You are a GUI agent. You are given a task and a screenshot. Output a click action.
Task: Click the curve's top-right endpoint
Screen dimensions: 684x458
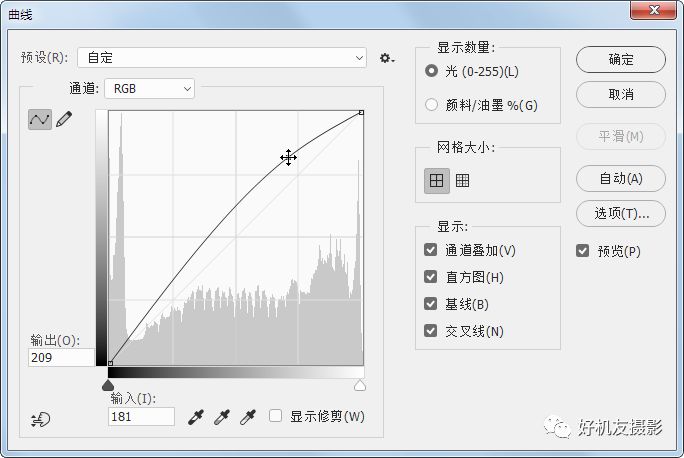click(361, 113)
